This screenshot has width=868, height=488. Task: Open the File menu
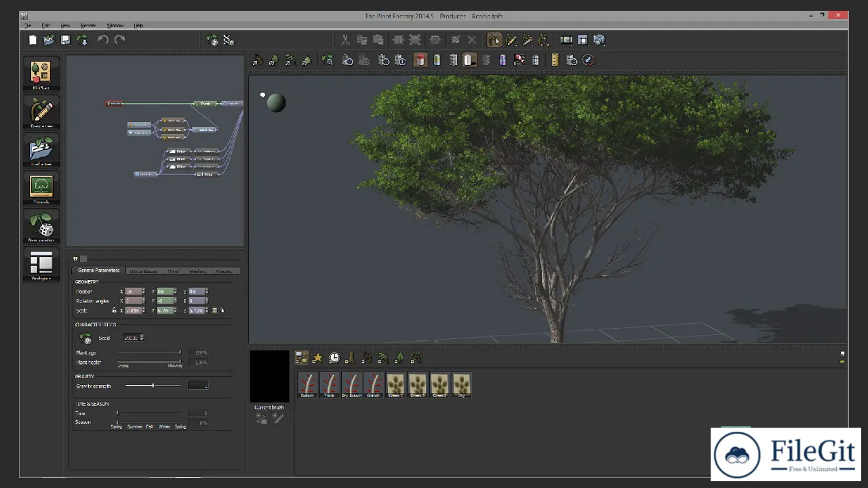(x=28, y=25)
